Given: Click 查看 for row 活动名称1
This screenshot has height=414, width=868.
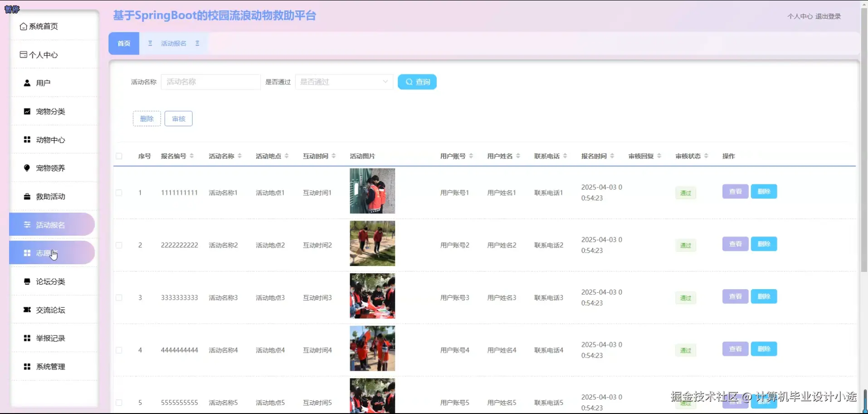Looking at the screenshot, I should click(735, 192).
